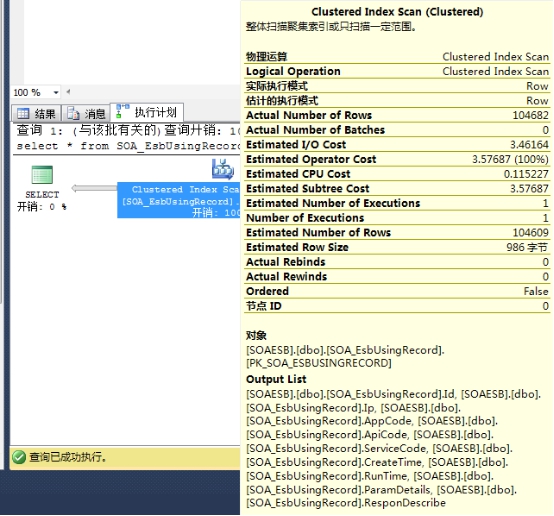
Task: Click the 查询已成功执行 status text
Action: (67, 457)
